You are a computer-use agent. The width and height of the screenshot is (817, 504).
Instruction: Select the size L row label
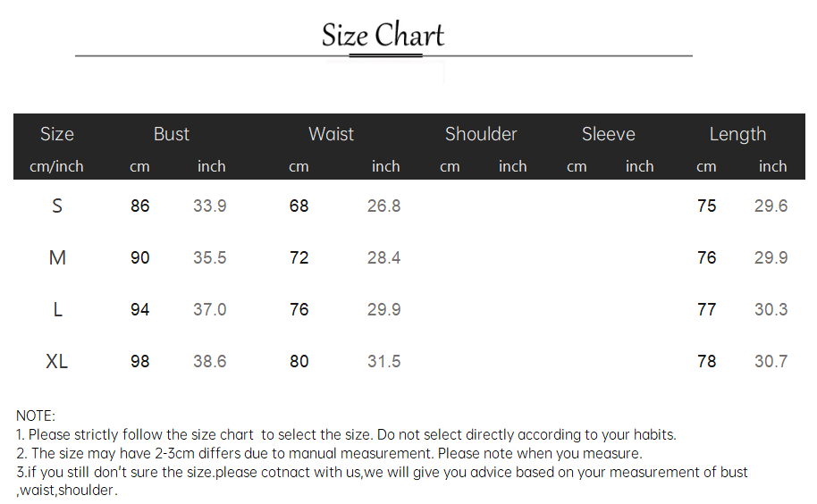58,310
